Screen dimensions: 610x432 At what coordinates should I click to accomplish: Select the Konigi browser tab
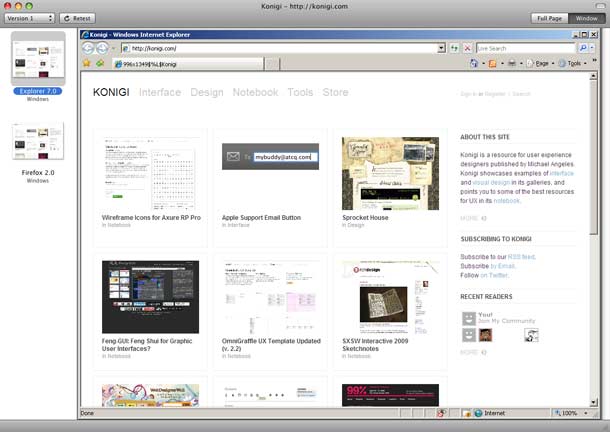pyautogui.click(x=188, y=64)
